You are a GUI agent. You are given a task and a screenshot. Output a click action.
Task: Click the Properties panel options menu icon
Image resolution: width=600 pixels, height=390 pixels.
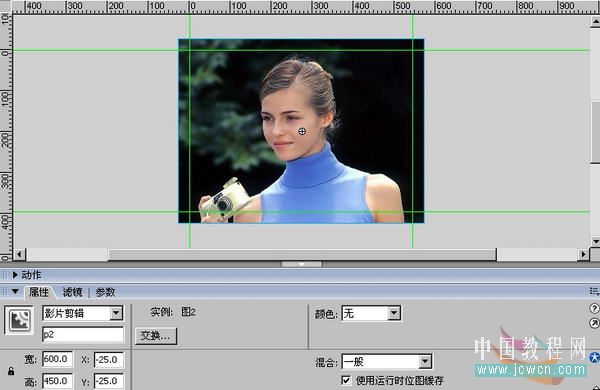[594, 292]
